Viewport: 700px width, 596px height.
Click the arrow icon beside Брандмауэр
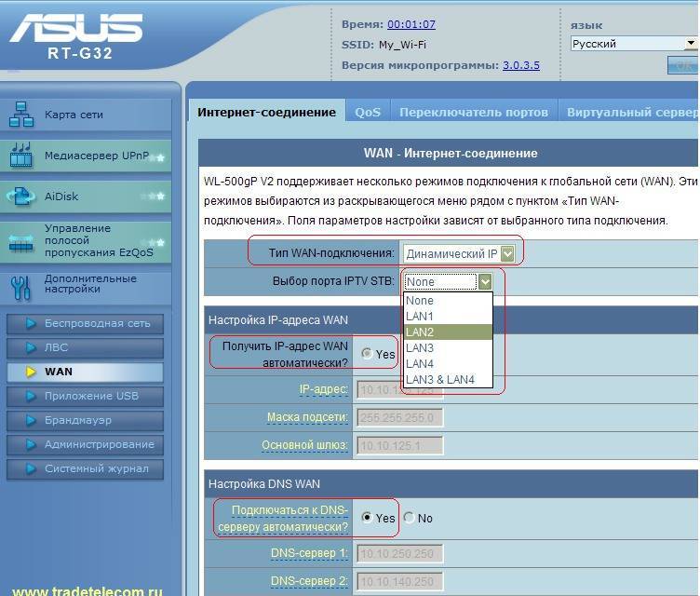[x=31, y=420]
